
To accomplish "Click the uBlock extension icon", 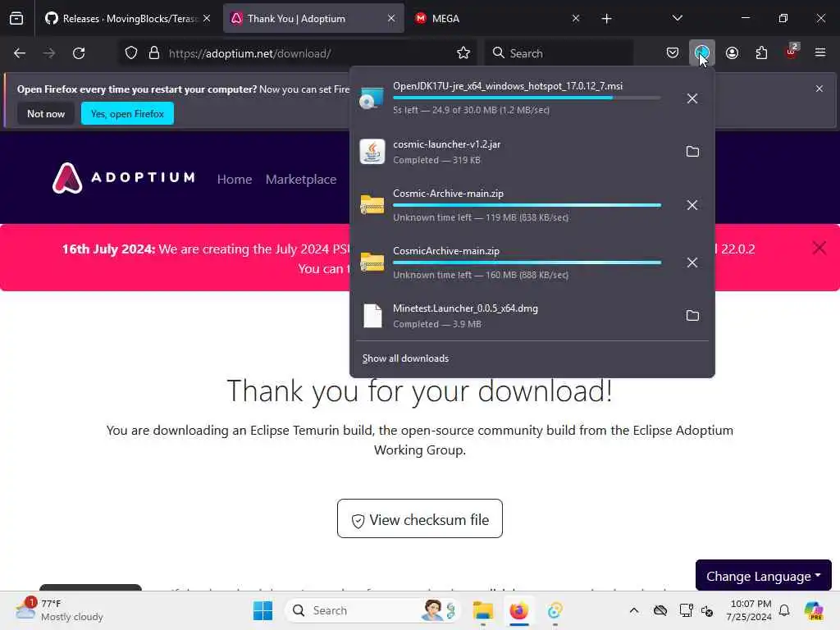I will click(x=792, y=52).
